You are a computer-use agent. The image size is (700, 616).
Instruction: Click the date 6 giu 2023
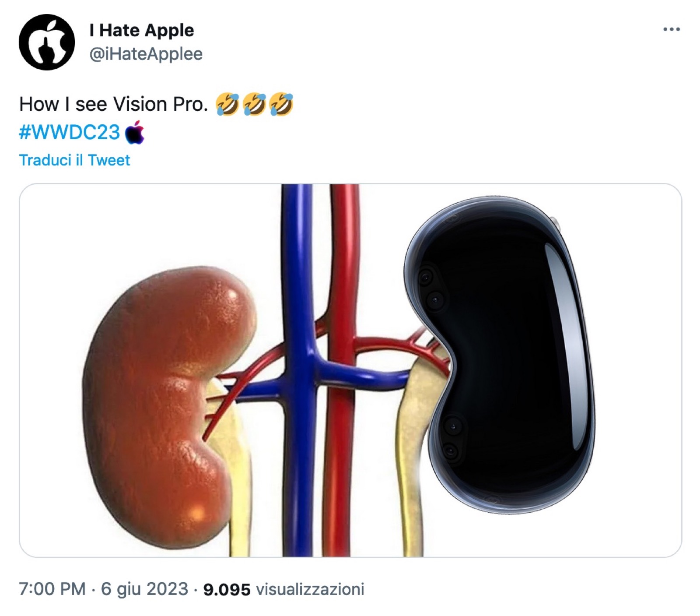click(144, 589)
